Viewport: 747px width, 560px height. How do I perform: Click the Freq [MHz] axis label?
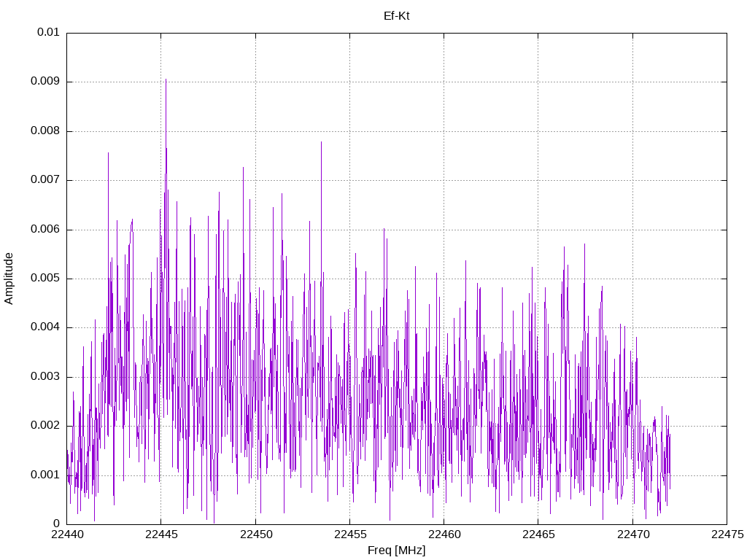click(396, 551)
